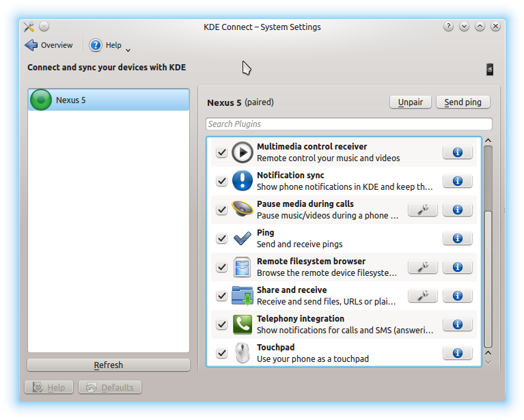Show info about Telephony integration plugin
Screen dimensions: 524x420
click(x=458, y=324)
